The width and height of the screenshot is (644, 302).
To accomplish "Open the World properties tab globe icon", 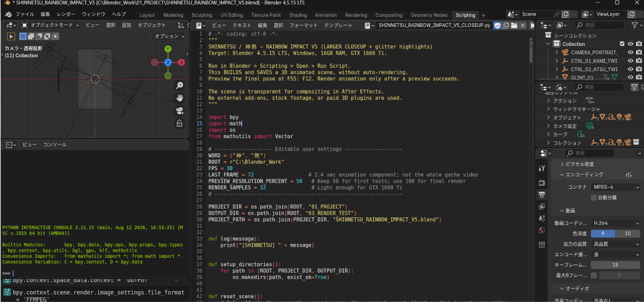I will pos(542,230).
